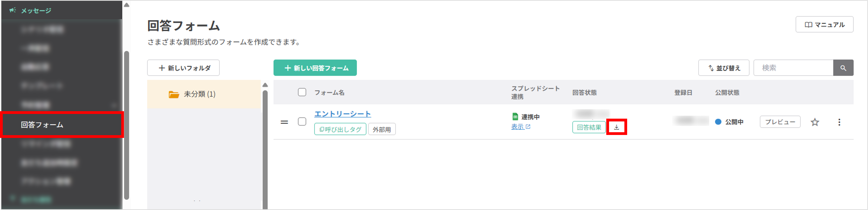Open the エントリーシート form link

point(342,114)
